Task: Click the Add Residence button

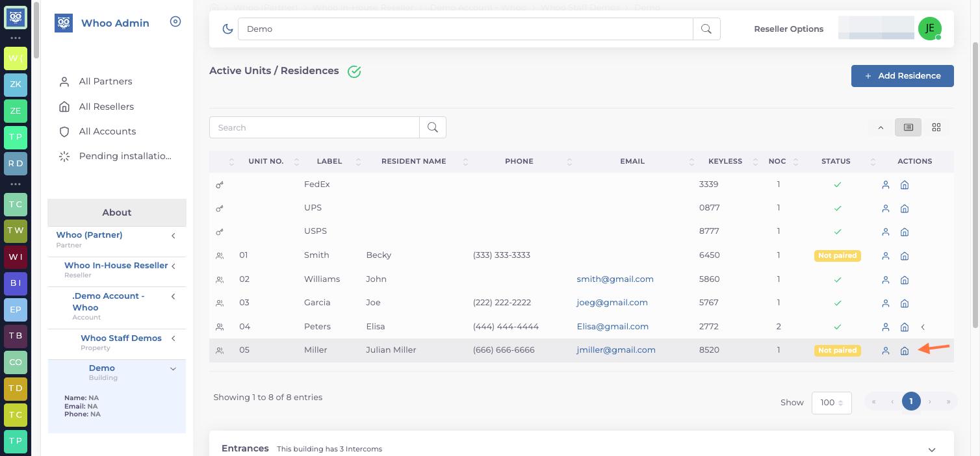Action: point(902,76)
